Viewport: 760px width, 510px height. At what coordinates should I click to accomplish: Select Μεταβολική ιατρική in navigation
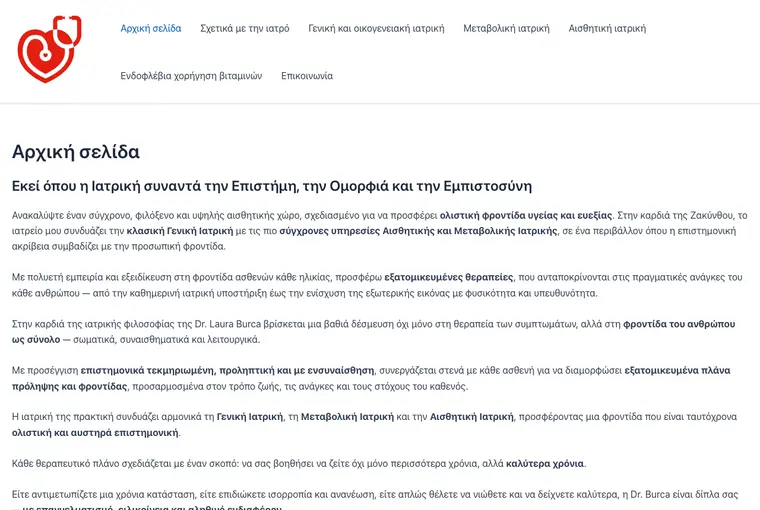(507, 29)
